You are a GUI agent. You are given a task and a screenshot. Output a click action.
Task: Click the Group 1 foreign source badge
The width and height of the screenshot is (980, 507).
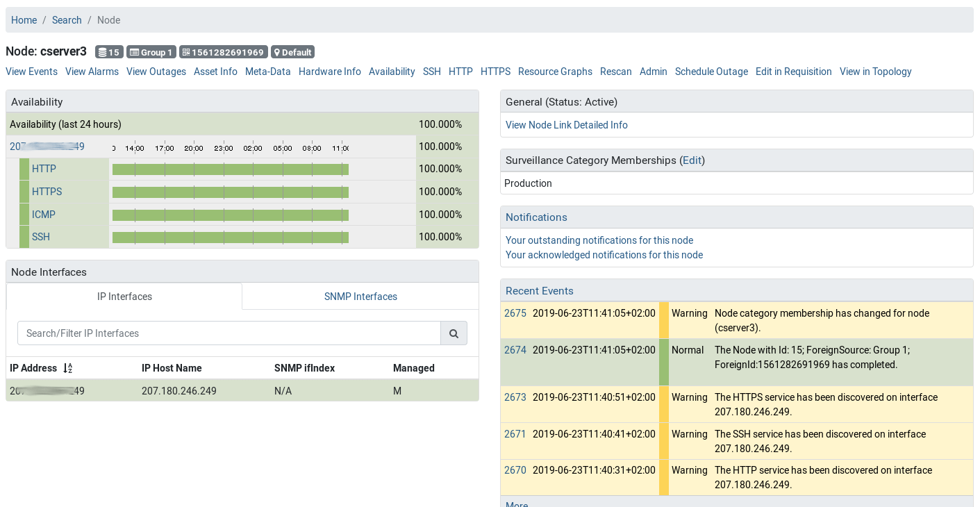click(151, 52)
